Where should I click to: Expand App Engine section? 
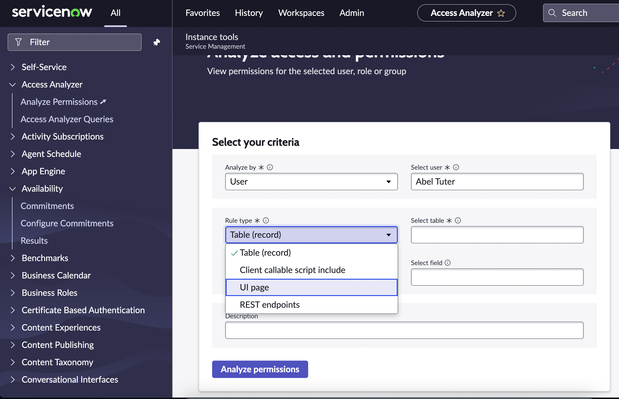pyautogui.click(x=13, y=171)
